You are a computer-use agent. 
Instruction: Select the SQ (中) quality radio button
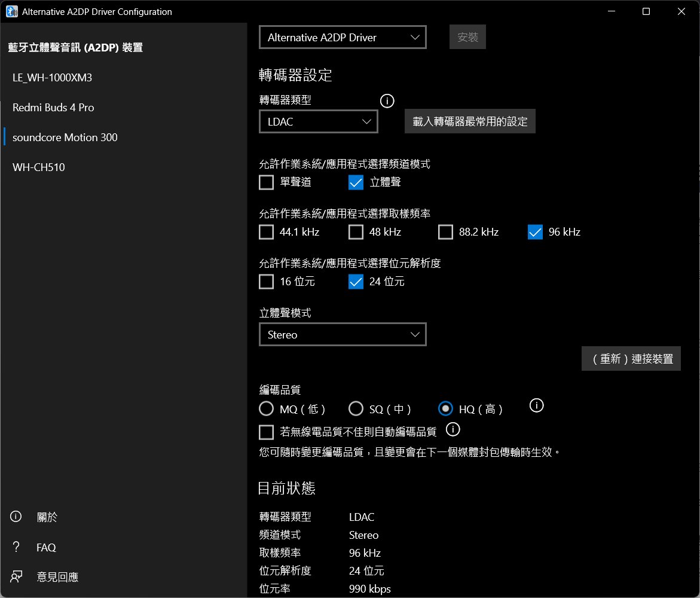(356, 409)
